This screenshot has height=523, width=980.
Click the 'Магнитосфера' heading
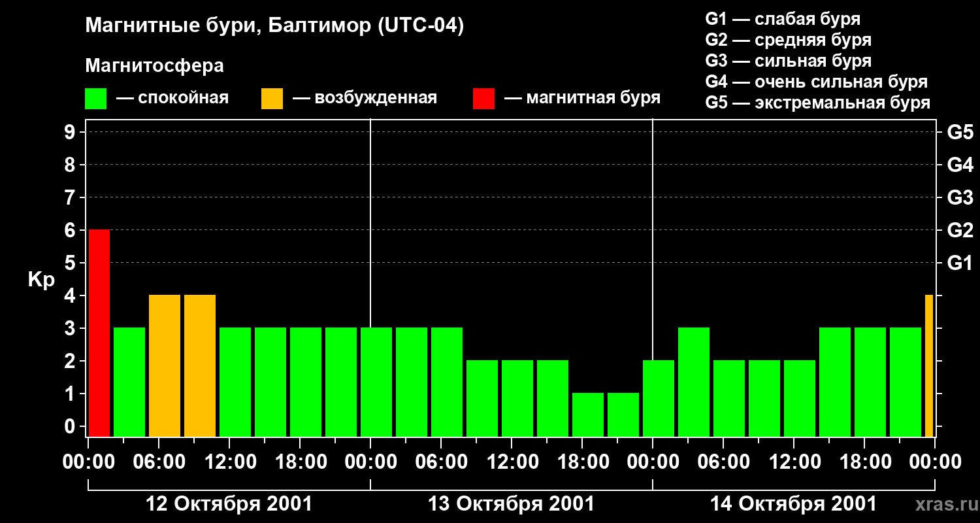pyautogui.click(x=155, y=66)
